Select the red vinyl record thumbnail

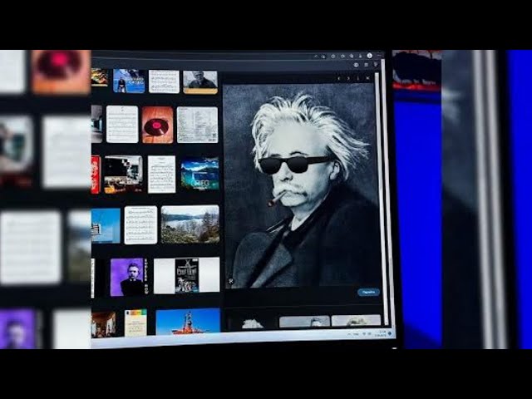click(x=157, y=125)
